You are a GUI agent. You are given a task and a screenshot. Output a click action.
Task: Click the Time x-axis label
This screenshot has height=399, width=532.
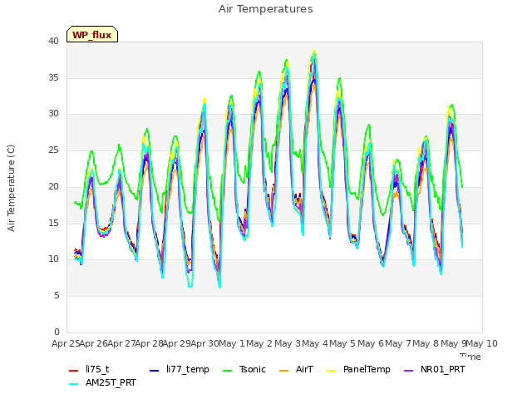coord(470,357)
